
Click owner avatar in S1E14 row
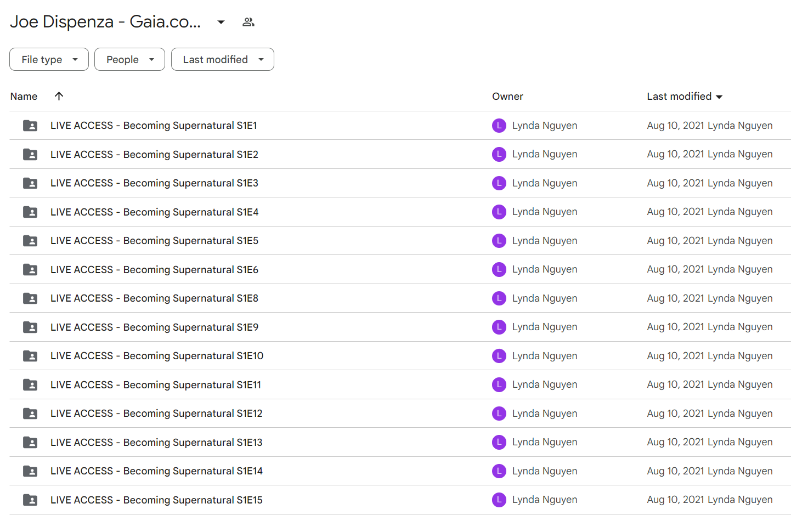[499, 471]
